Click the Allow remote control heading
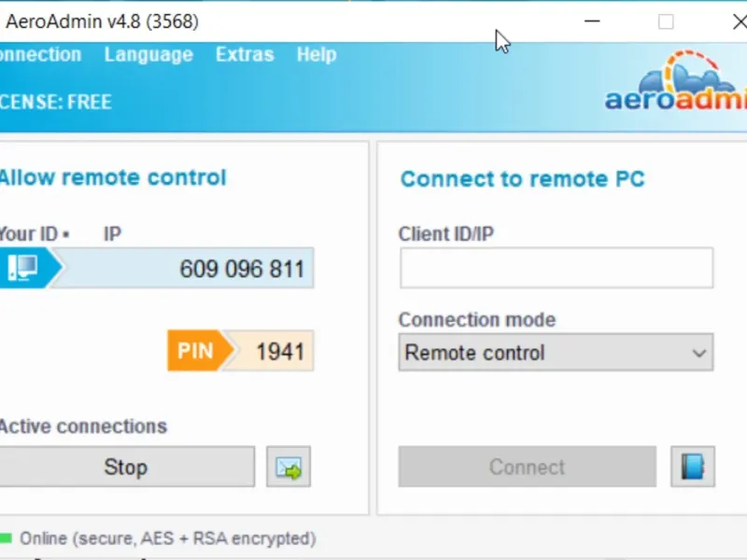Image resolution: width=747 pixels, height=560 pixels. click(113, 177)
